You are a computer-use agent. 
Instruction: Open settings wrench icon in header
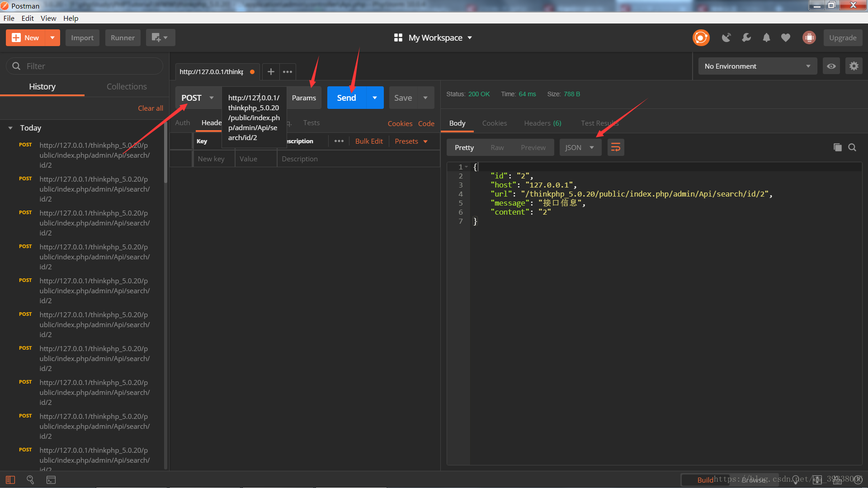[x=746, y=38]
